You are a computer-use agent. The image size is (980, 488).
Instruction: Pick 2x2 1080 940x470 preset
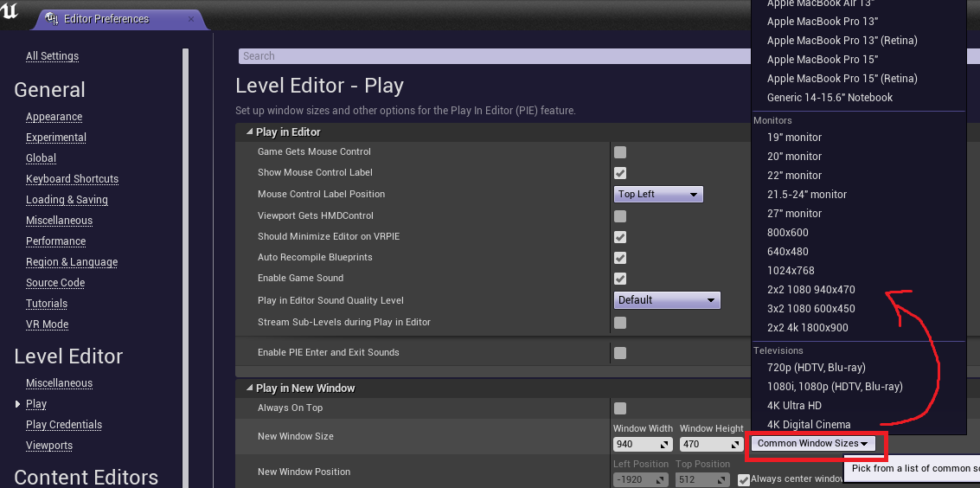click(810, 290)
